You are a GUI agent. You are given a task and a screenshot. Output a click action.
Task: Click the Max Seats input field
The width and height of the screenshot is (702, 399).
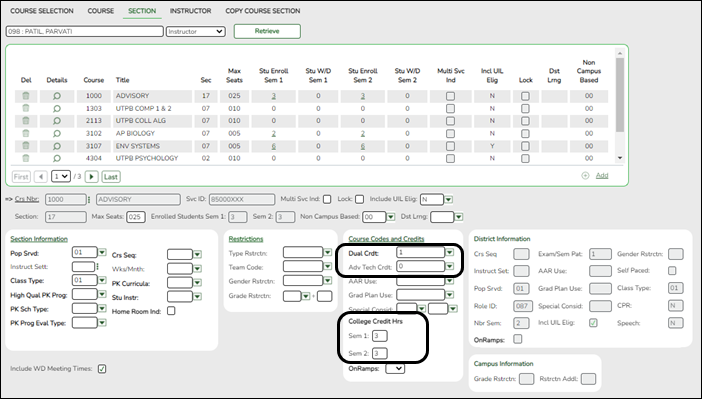point(135,217)
